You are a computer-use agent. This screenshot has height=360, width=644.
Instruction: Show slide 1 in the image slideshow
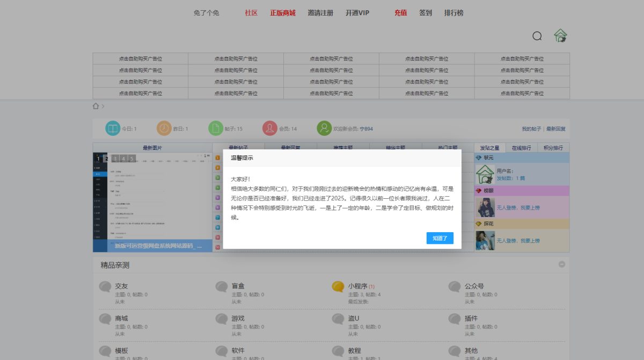[x=98, y=159]
